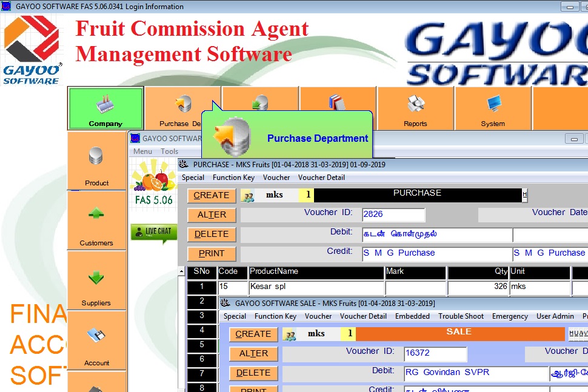Click the grid scroll up arrow
588x392 pixels.
pos(181,271)
